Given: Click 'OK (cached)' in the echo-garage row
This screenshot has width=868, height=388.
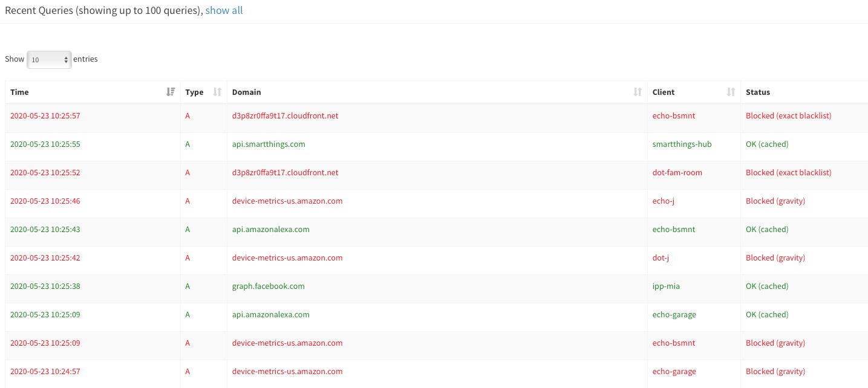Looking at the screenshot, I should pos(767,314).
